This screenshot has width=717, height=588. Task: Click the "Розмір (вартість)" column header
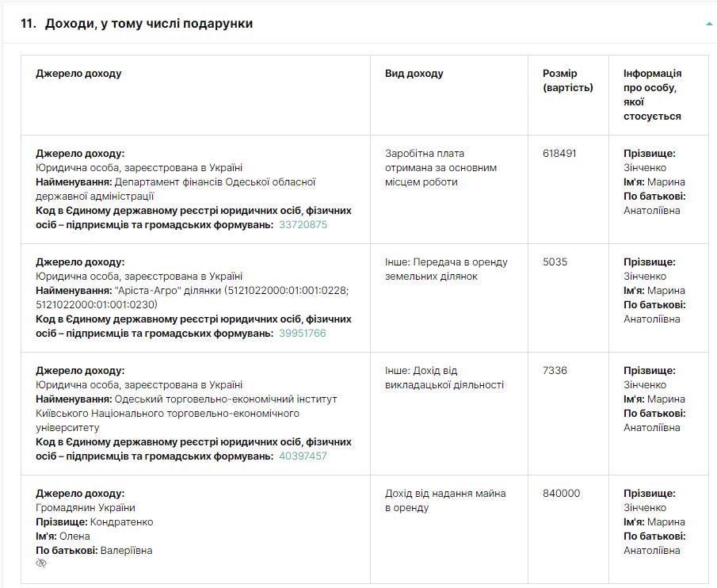point(567,81)
